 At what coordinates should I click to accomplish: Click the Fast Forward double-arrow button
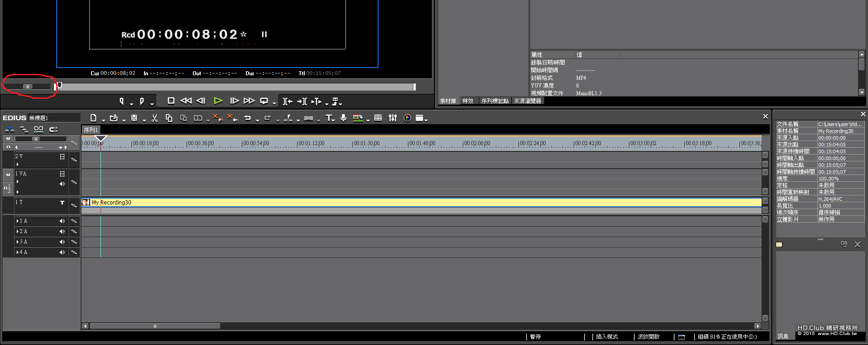click(x=249, y=101)
